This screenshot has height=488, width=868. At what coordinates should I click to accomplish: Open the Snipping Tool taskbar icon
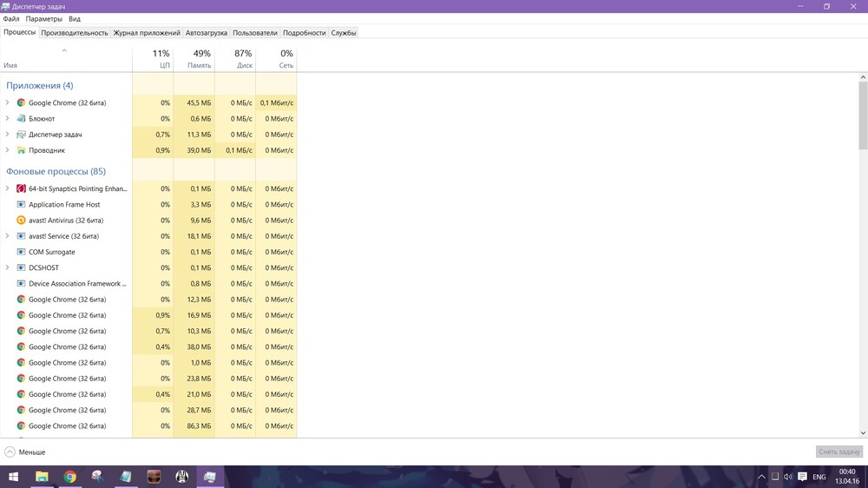(x=97, y=477)
